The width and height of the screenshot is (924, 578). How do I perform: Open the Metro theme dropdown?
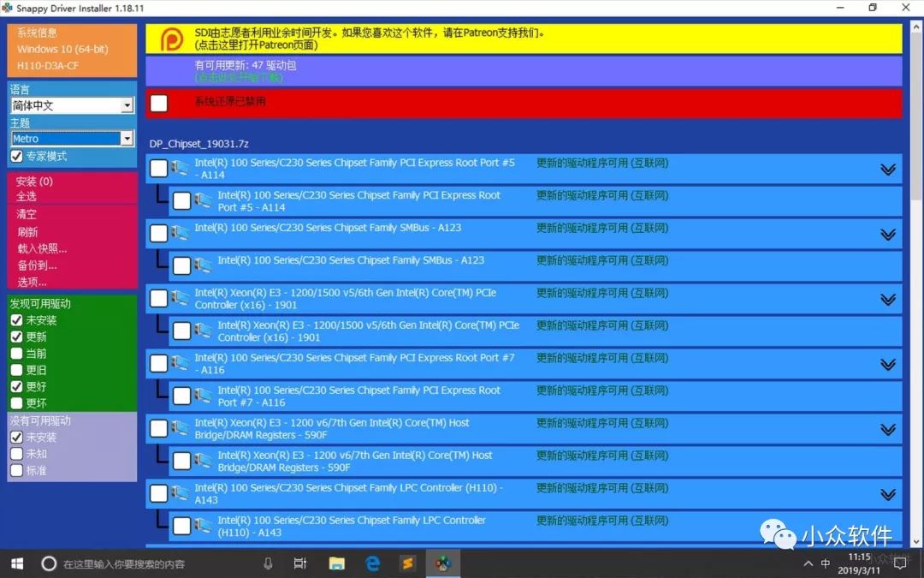point(127,138)
